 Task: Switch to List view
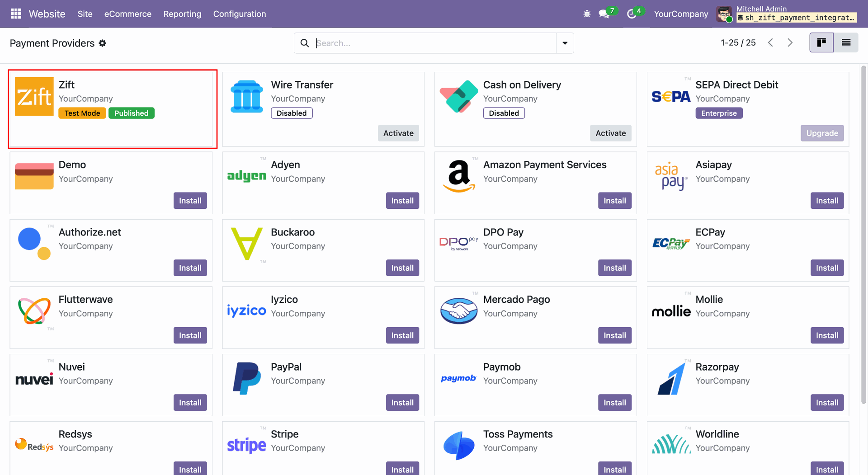(x=846, y=42)
